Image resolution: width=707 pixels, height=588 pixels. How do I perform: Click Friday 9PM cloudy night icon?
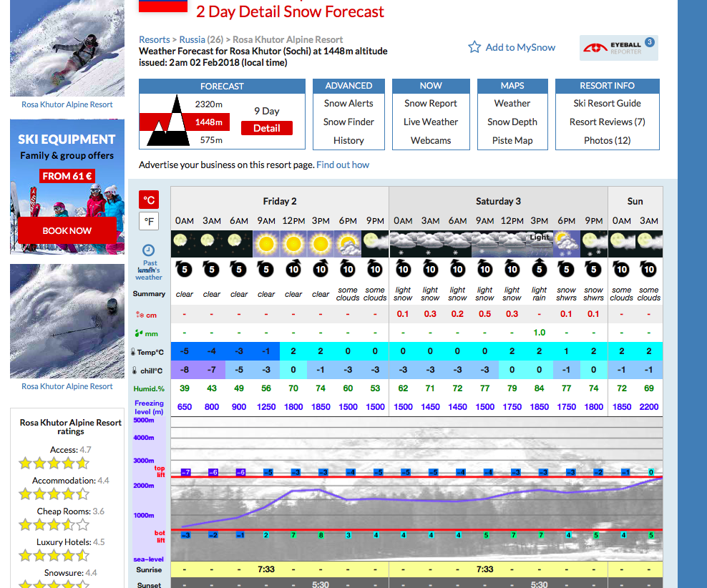375,244
